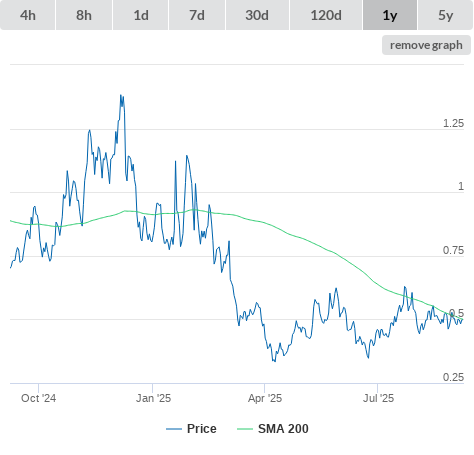This screenshot has width=474, height=455.
Task: Click the Oct '24 axis marker
Action: tap(38, 398)
